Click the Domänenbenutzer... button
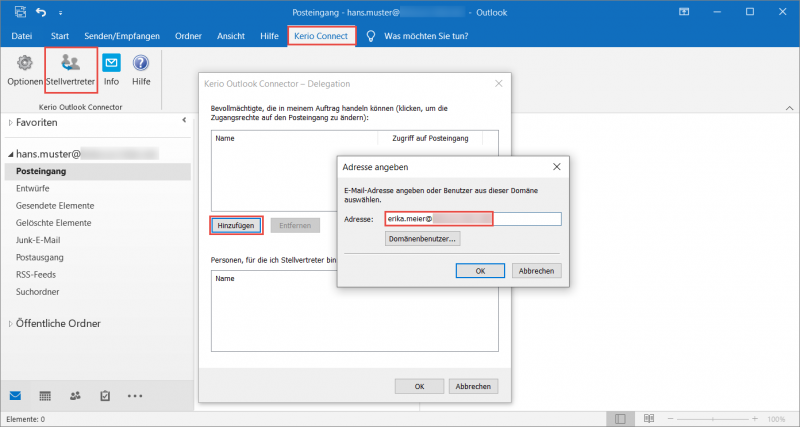The width and height of the screenshot is (800, 427). [x=422, y=239]
